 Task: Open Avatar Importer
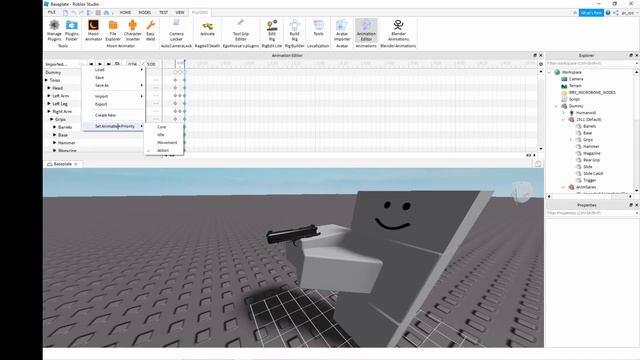[342, 30]
